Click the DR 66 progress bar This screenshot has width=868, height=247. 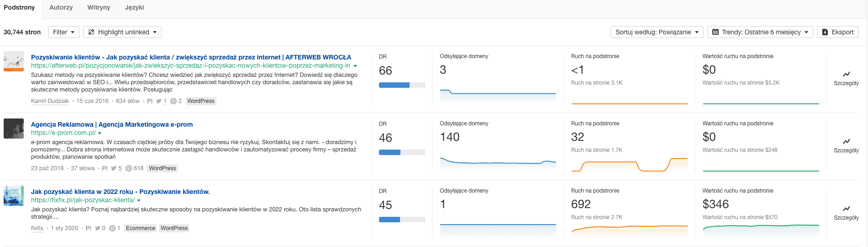pos(402,85)
